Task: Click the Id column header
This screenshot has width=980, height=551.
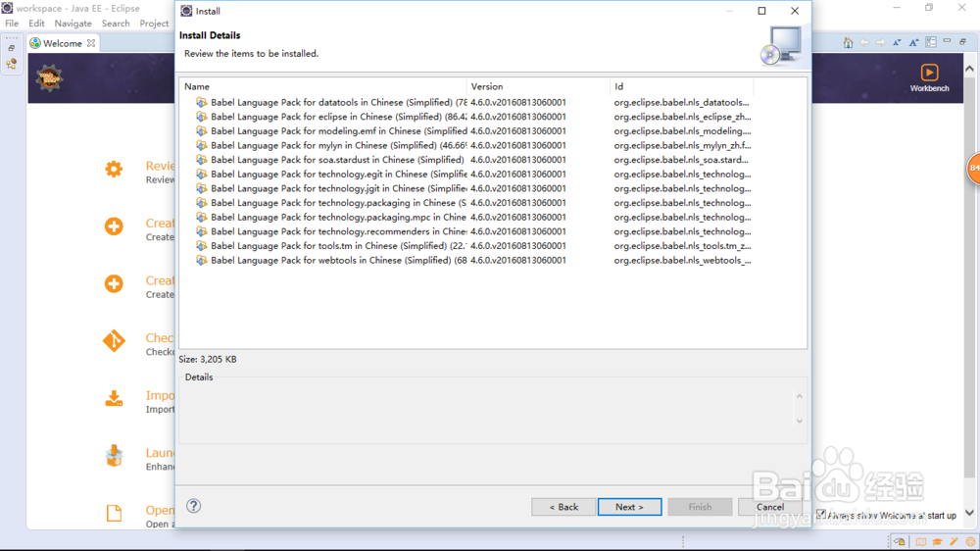Action: [x=681, y=86]
